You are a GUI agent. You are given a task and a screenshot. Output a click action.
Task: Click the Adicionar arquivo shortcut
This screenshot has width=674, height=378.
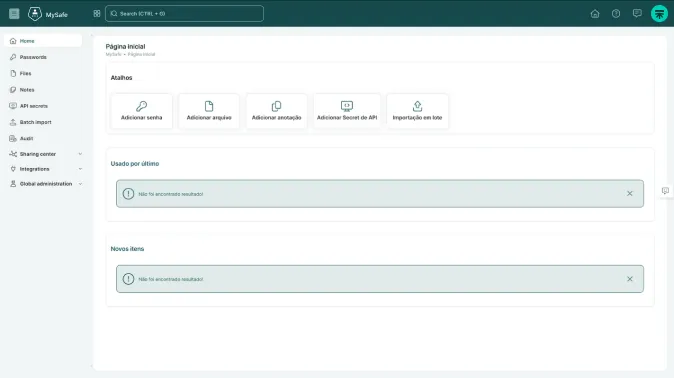[x=209, y=111]
